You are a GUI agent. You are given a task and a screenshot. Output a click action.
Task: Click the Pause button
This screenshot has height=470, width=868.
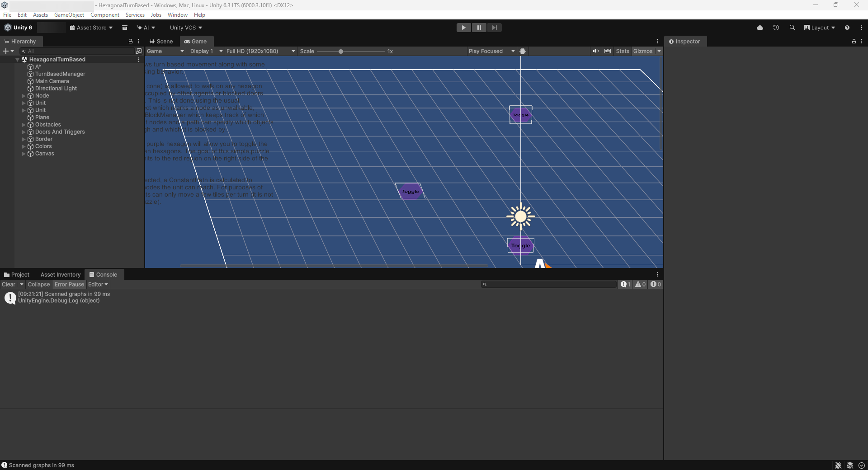(x=479, y=28)
